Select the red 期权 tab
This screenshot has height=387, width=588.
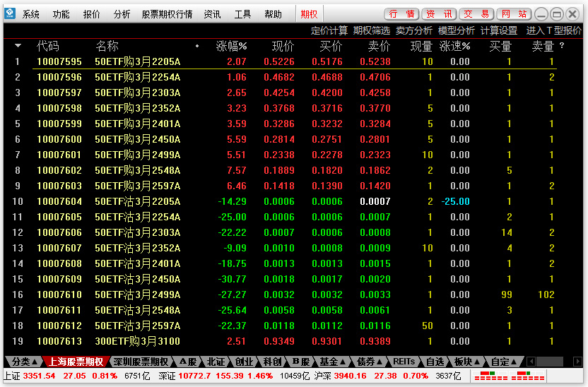click(309, 14)
